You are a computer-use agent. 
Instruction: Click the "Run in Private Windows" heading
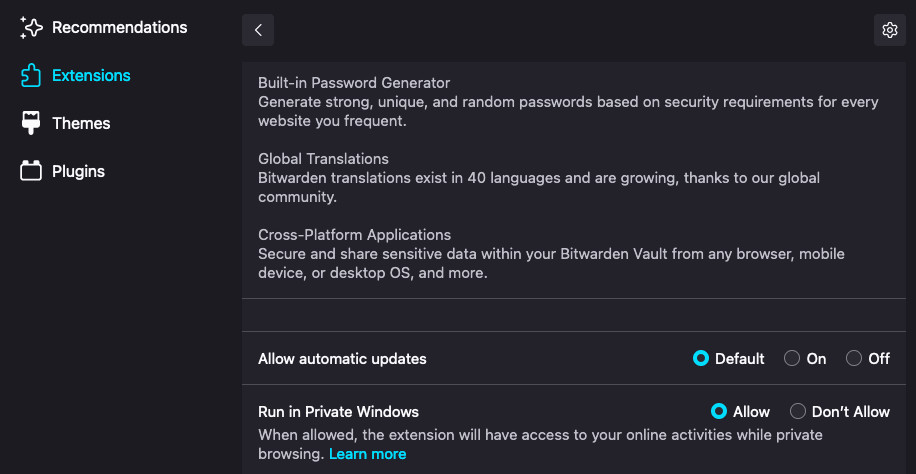coord(338,412)
